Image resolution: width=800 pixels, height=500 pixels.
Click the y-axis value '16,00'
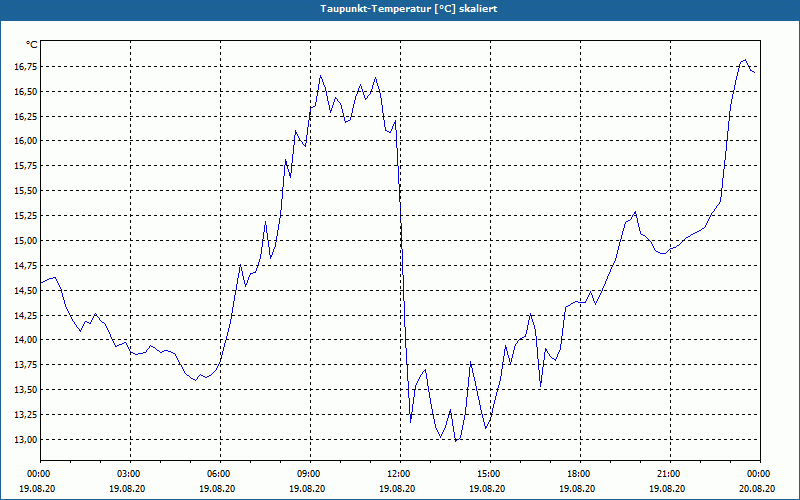(x=27, y=141)
